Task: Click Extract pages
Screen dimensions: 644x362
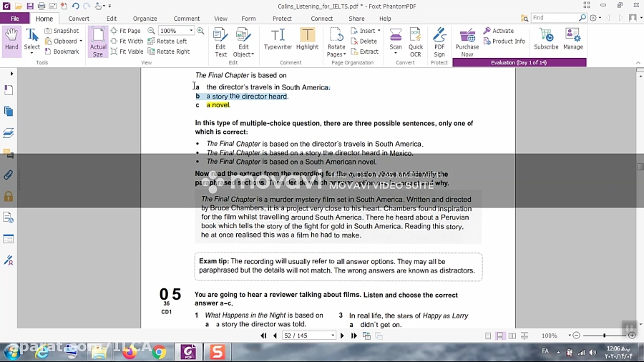Action: 365,52
